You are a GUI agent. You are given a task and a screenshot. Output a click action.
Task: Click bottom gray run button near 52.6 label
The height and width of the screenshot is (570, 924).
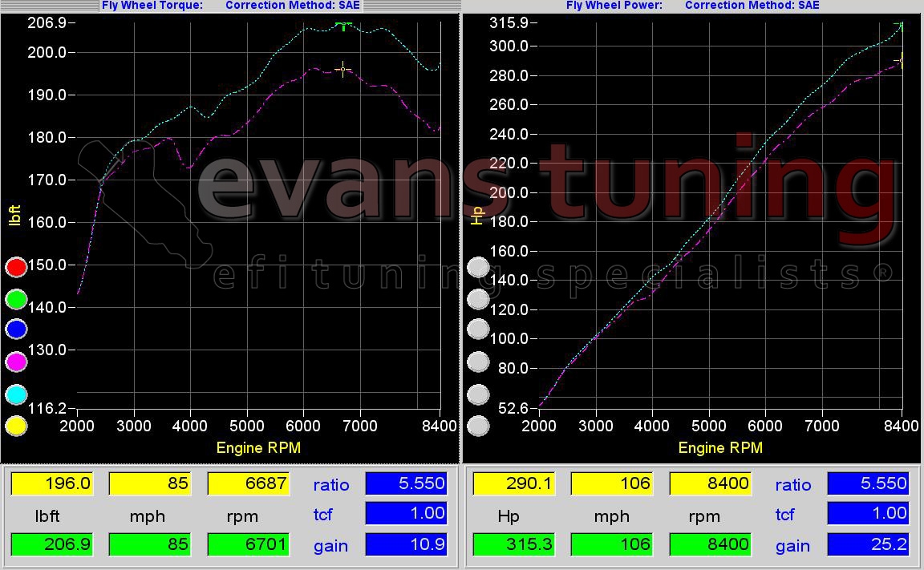(x=478, y=426)
